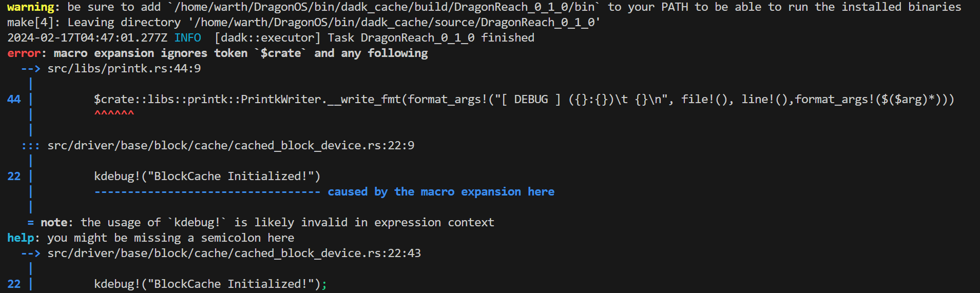This screenshot has height=293, width=980.
Task: Click the blue line number 44
Action: click(x=14, y=99)
